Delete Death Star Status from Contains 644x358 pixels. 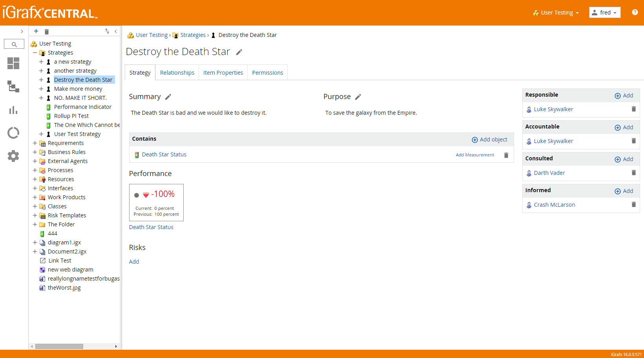click(x=506, y=155)
